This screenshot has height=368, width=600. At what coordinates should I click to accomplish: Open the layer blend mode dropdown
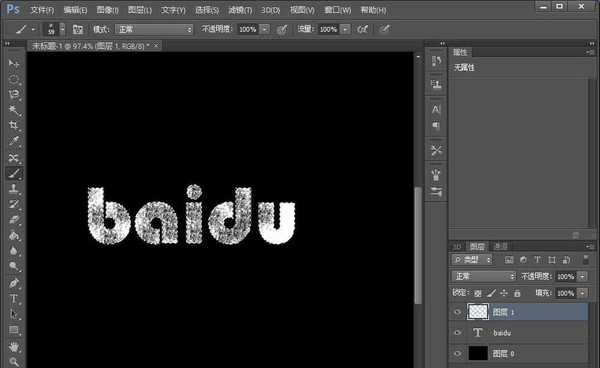(x=484, y=276)
